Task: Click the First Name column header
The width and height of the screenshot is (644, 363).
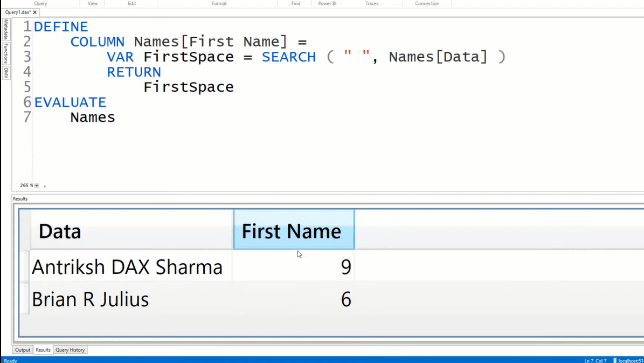Action: (294, 229)
